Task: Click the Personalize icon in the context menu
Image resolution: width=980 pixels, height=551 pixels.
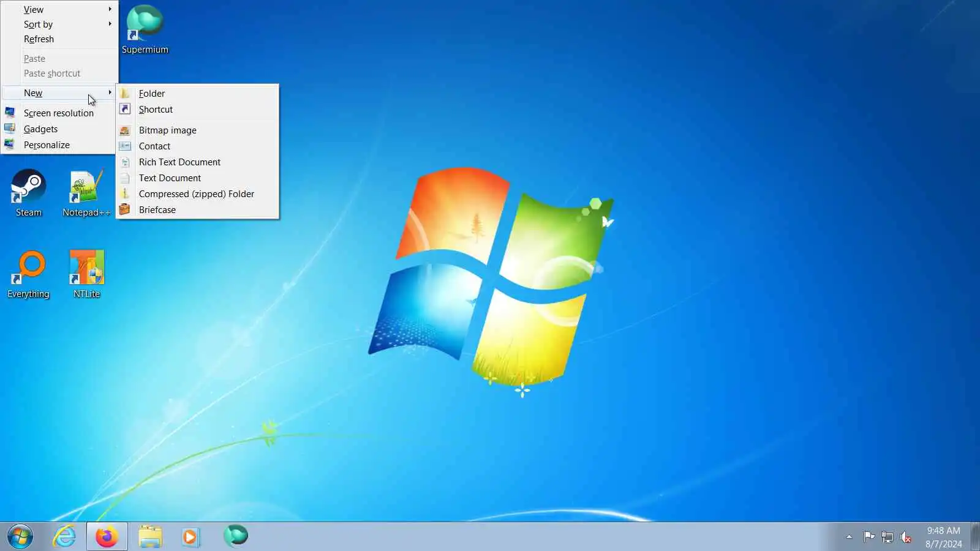Action: tap(10, 144)
